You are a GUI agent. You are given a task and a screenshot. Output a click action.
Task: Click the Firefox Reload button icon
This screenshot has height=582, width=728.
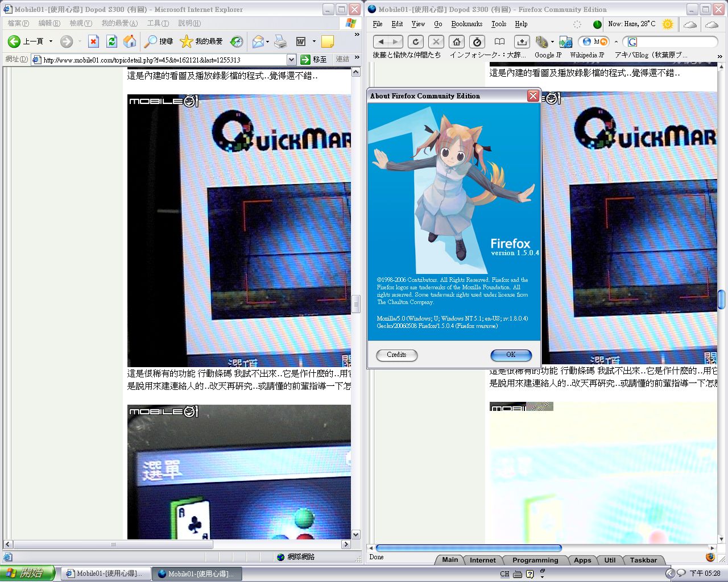point(416,41)
